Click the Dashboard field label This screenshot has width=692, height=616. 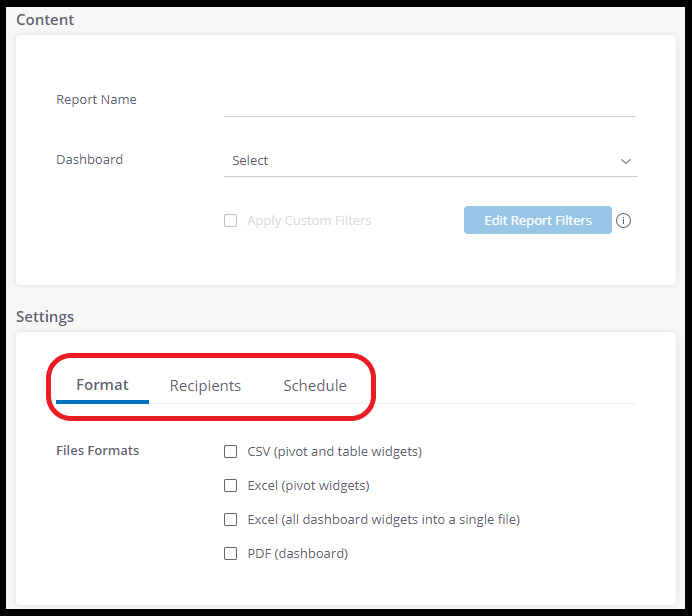point(90,159)
